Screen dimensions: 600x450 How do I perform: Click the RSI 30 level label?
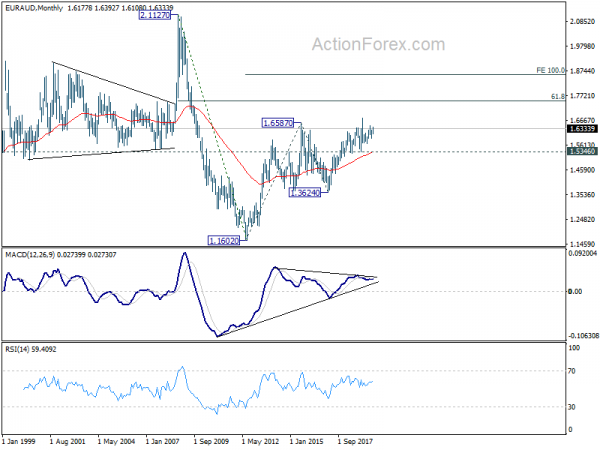(572, 407)
